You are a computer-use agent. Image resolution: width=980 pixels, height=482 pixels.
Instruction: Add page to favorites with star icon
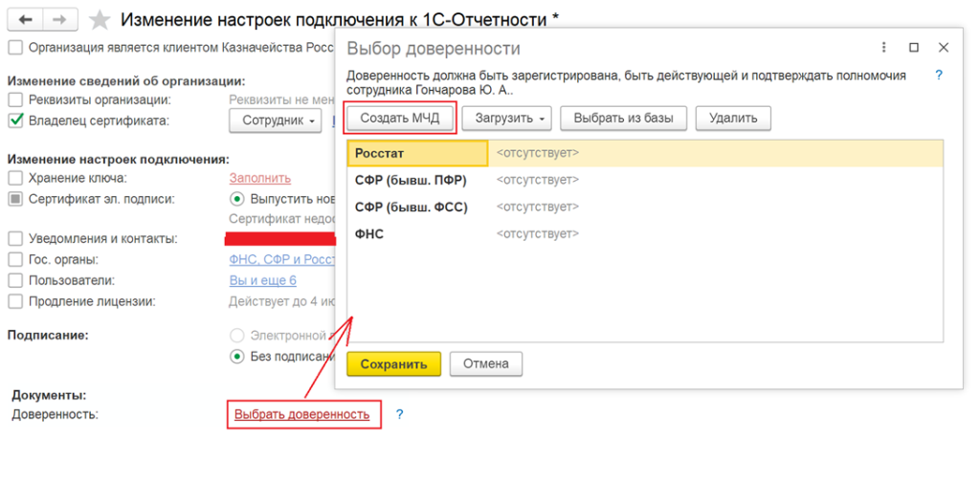tap(99, 20)
